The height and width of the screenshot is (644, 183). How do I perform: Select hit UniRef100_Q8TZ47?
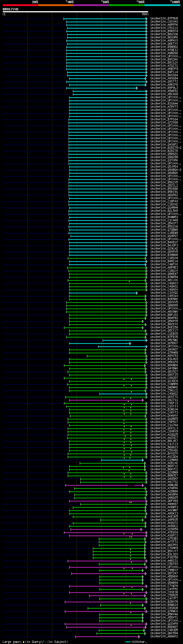click(164, 573)
